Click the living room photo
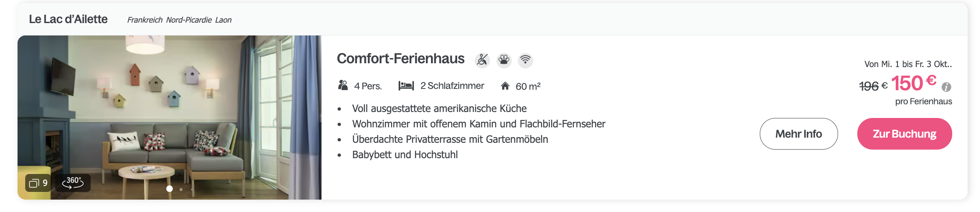This screenshot has width=980, height=212. point(169,117)
